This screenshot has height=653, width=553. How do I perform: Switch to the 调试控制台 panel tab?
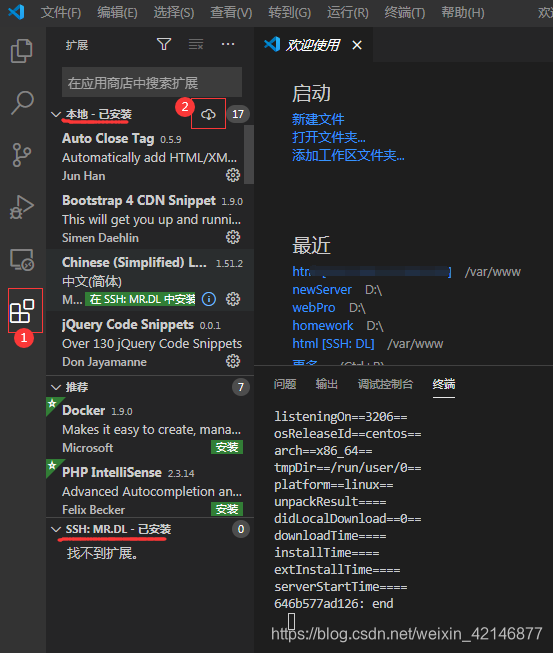385,384
